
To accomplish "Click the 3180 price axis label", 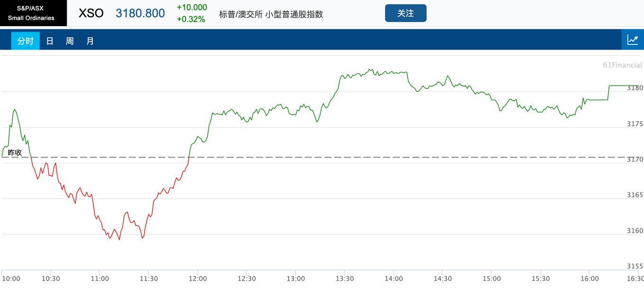I will pos(635,88).
